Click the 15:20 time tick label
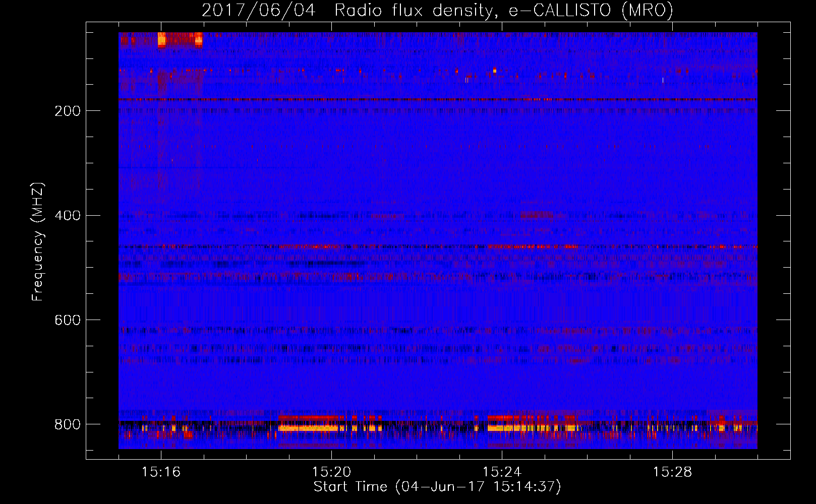816x504 pixels. click(x=331, y=472)
